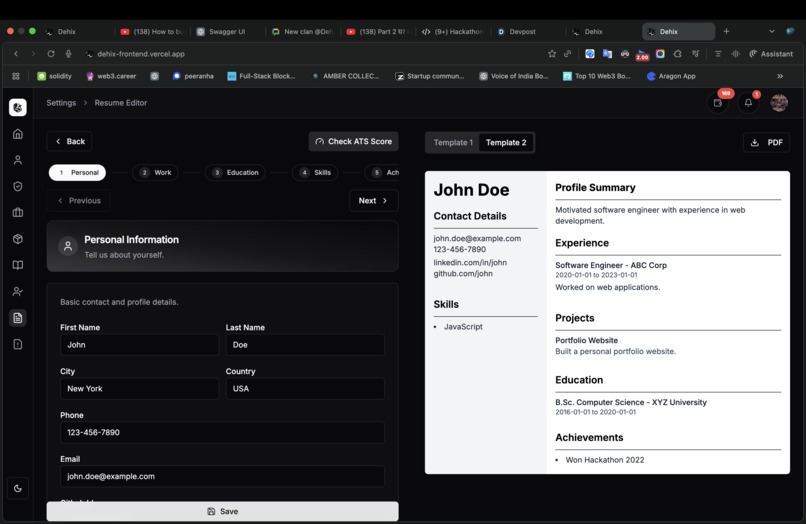Expand the tab list chevron
The image size is (806, 524).
pos(772,31)
